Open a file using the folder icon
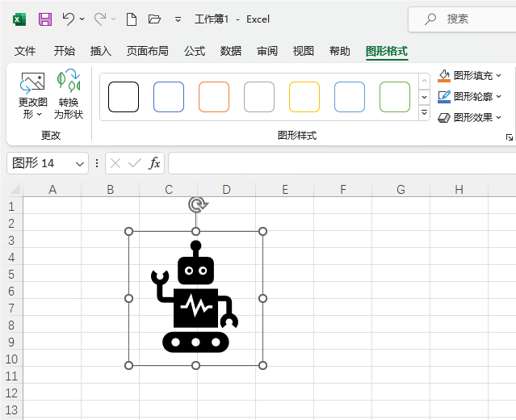 pyautogui.click(x=154, y=19)
